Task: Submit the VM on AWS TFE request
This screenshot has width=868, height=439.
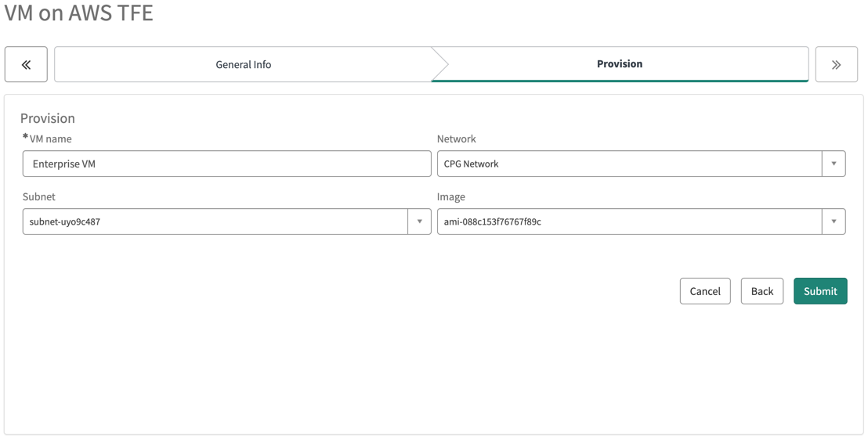Action: [820, 291]
